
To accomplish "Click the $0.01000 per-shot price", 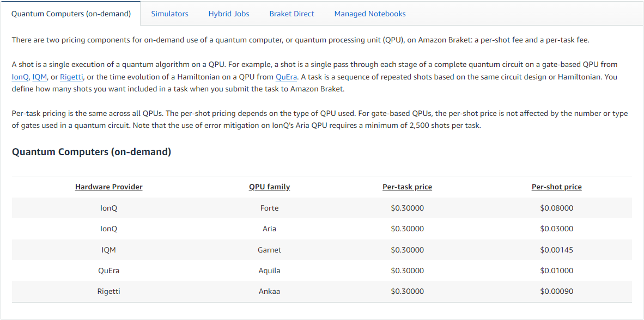I will coord(556,271).
